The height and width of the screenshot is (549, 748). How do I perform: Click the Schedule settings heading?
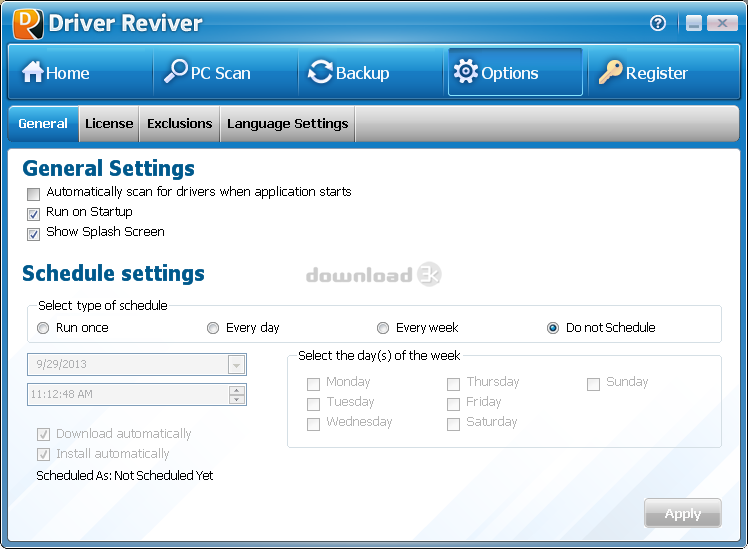tap(113, 273)
